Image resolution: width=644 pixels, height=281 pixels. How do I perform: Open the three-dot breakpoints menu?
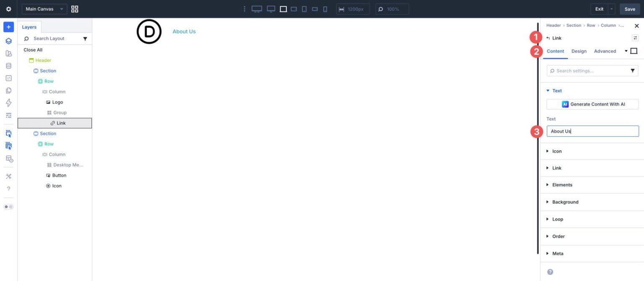[244, 9]
